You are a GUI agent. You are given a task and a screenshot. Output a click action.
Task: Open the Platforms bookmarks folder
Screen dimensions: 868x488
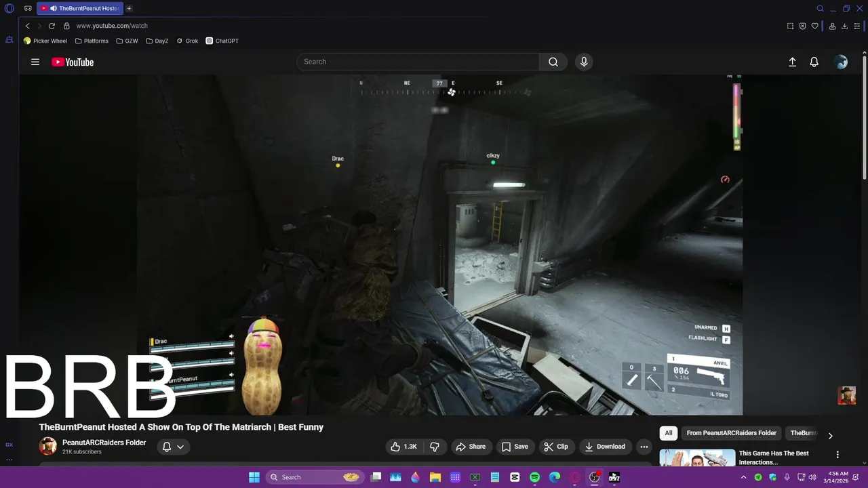(92, 41)
